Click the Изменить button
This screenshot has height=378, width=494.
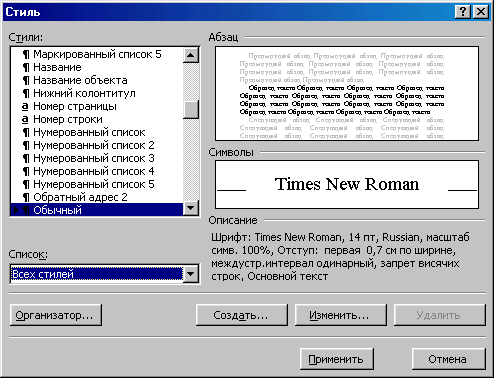pos(340,315)
